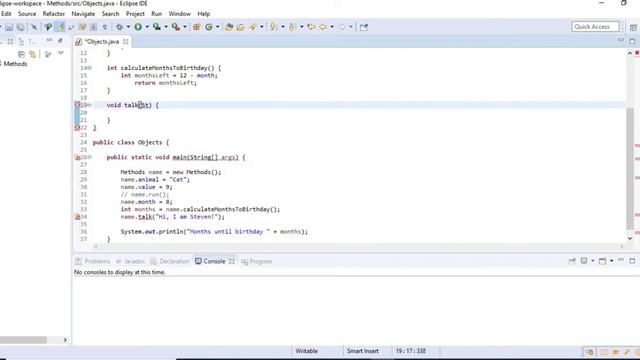Screen dimensions: 640x360
Task: Click the Open Type icon
Action: [x=229, y=27]
